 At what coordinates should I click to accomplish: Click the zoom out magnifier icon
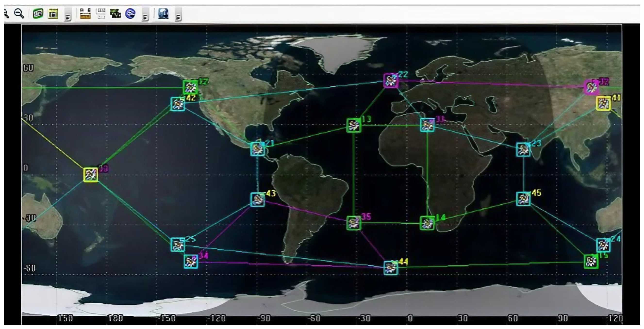click(x=19, y=13)
